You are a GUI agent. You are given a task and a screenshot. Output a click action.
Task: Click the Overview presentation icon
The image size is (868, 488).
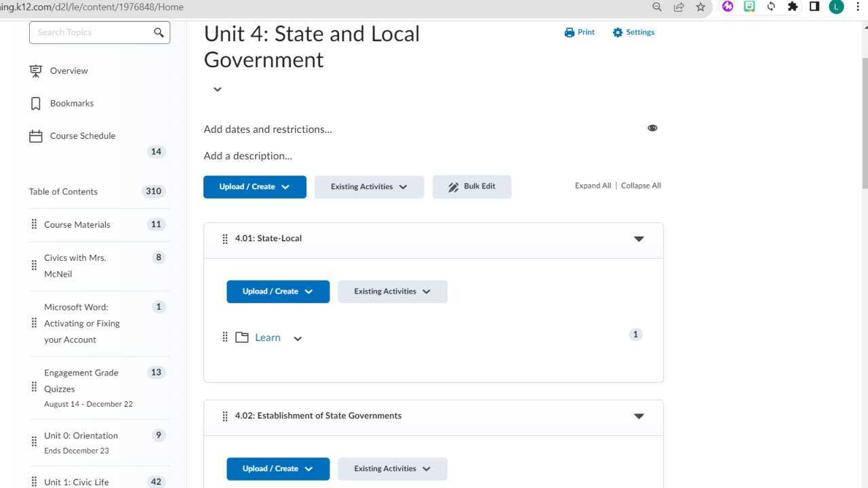coord(36,71)
